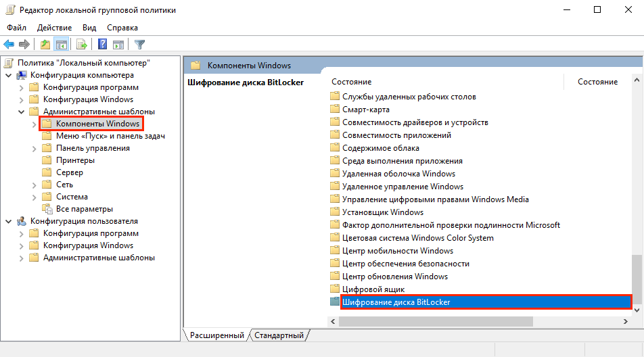Expand the Система tree node arrow
Viewport: 644px width, 357px height.
point(34,197)
